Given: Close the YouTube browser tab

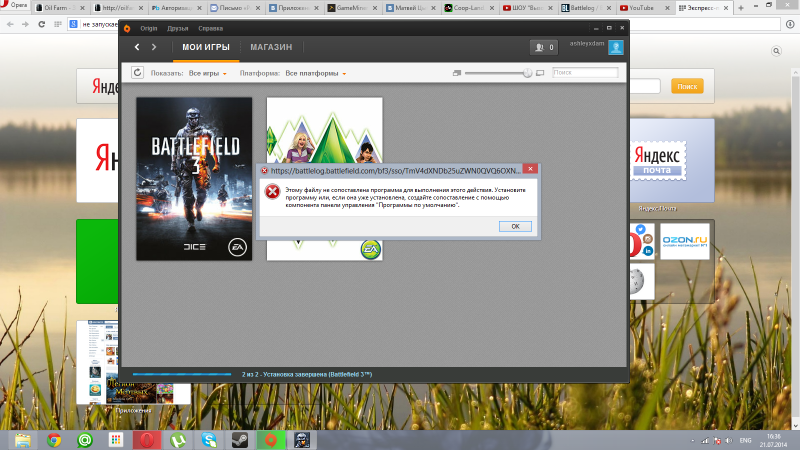Looking at the screenshot, I should (667, 8).
